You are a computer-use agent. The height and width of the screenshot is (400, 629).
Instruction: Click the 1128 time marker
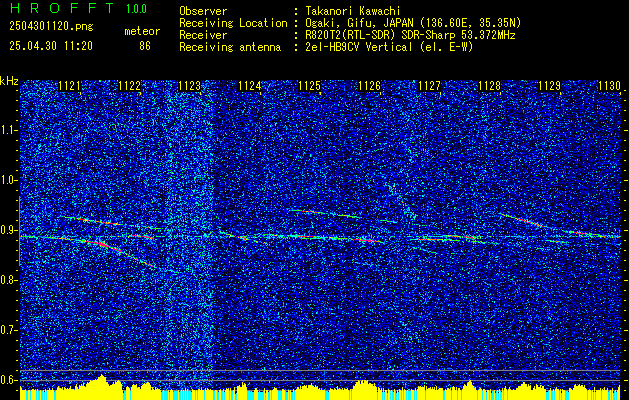489,86
